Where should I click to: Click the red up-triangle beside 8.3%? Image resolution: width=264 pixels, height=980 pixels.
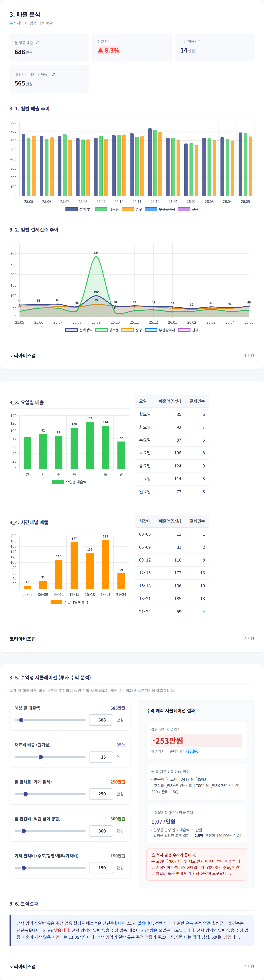click(x=100, y=50)
